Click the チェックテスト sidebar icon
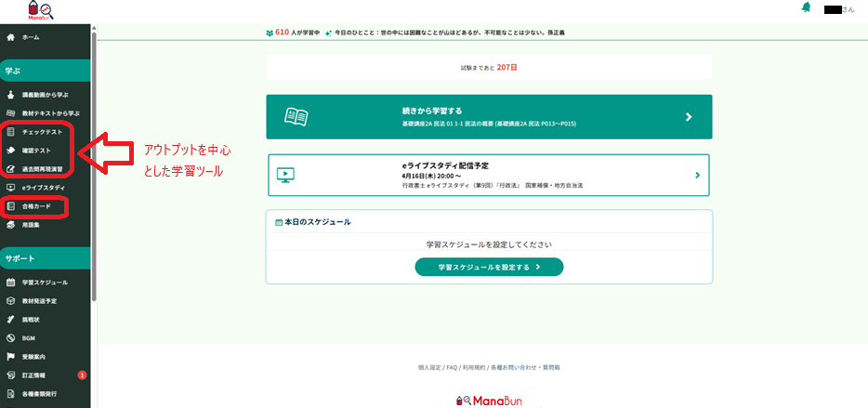The width and height of the screenshot is (868, 408). pos(10,132)
